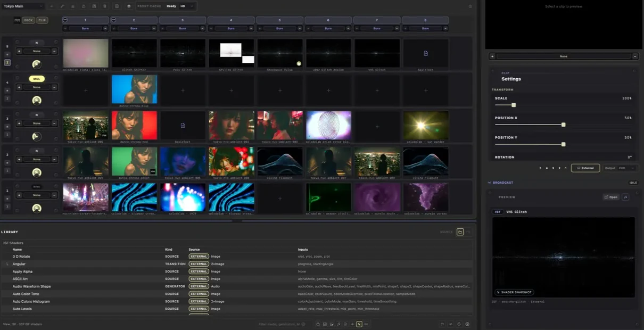Screen dimensions: 644x330
Task: Click the layout columns icon in top toolbar
Action: coord(117,6)
